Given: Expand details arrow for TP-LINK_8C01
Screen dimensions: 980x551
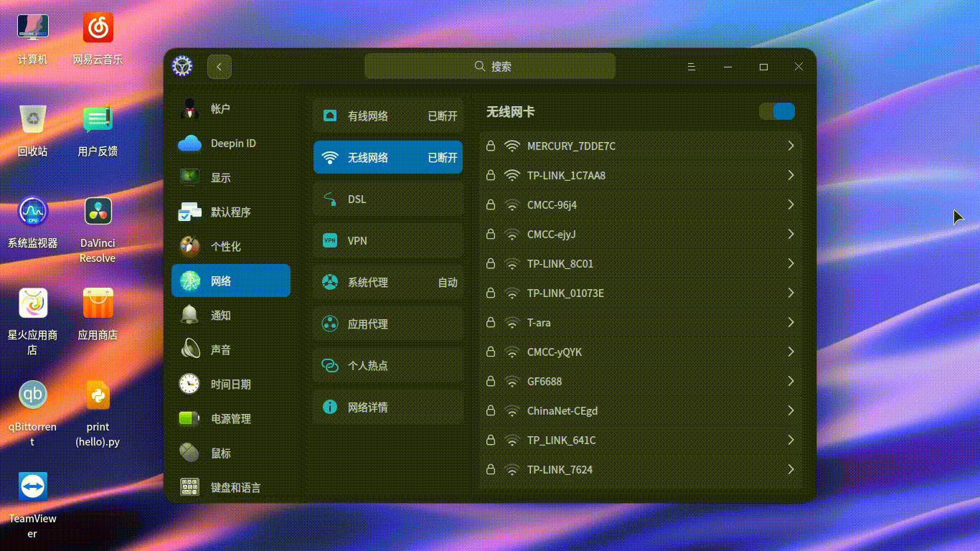Looking at the screenshot, I should [791, 264].
